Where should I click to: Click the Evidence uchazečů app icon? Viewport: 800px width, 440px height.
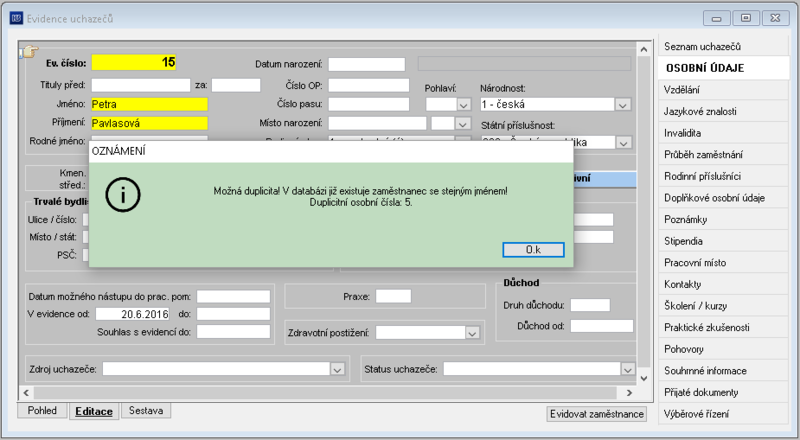(16, 18)
